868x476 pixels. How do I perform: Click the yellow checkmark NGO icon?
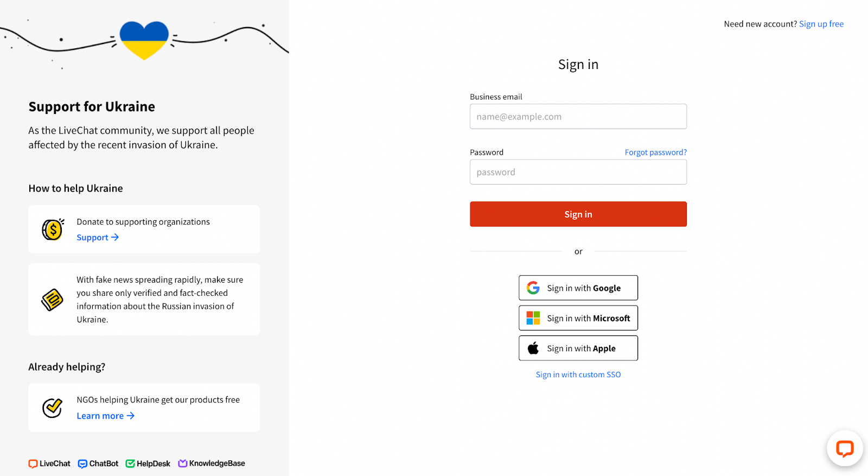point(53,408)
